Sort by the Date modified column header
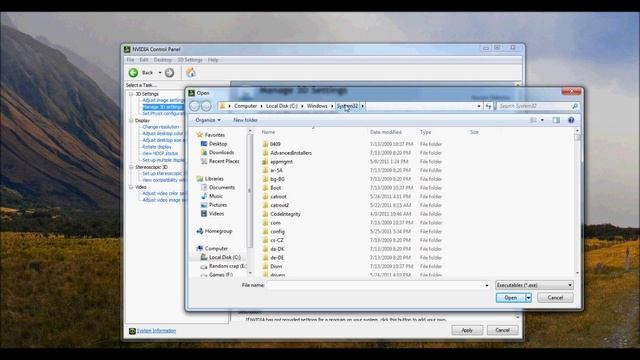The image size is (640, 360). click(386, 132)
